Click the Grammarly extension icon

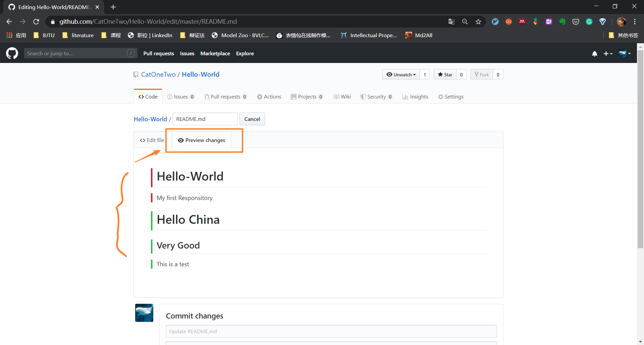point(589,22)
